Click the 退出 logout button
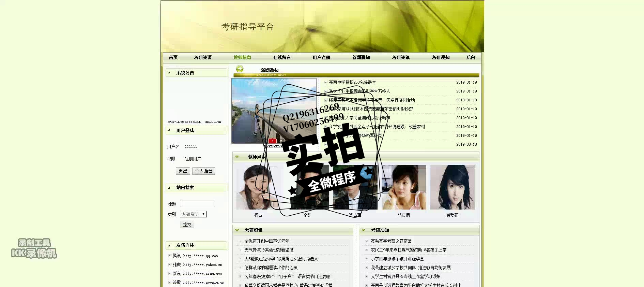The image size is (644, 287). [183, 171]
